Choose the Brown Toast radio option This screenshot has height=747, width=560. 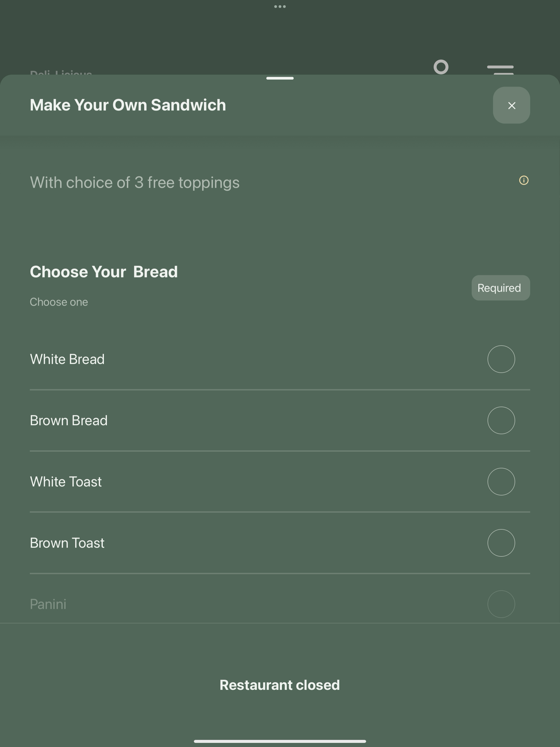501,543
